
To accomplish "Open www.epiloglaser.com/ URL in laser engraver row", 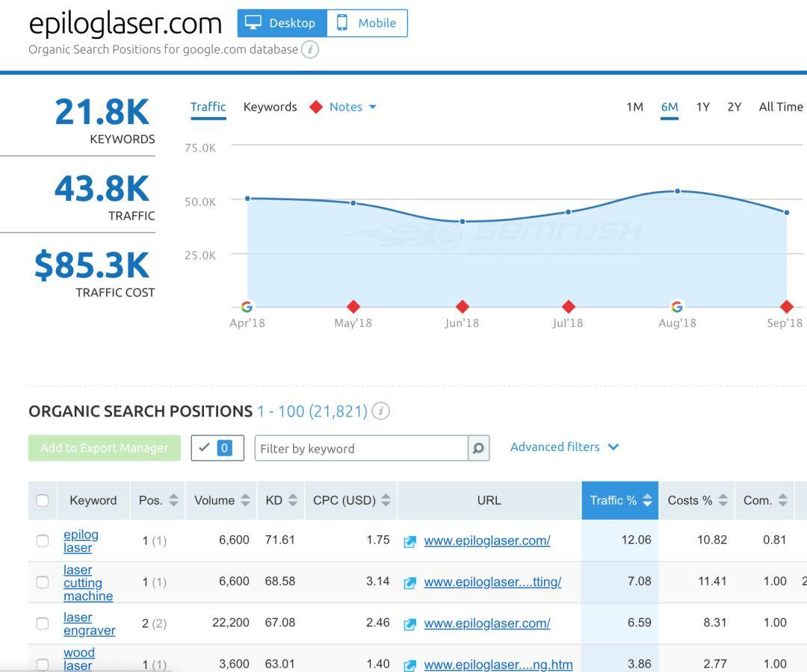I will (487, 623).
